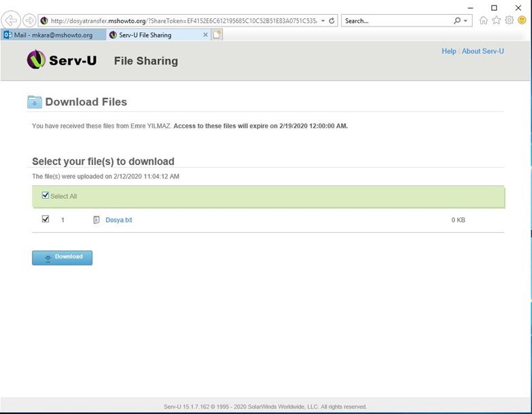Close the browser window
This screenshot has height=414, width=532.
(x=518, y=7)
